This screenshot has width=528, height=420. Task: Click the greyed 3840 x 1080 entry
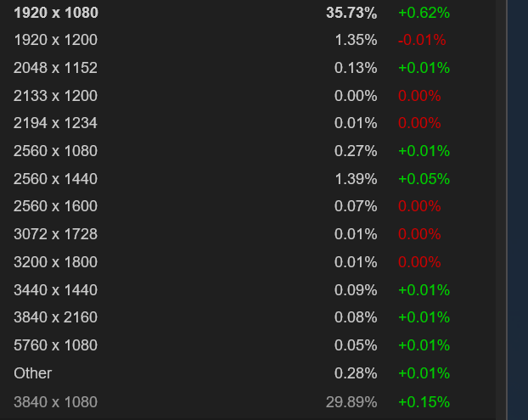(56, 402)
